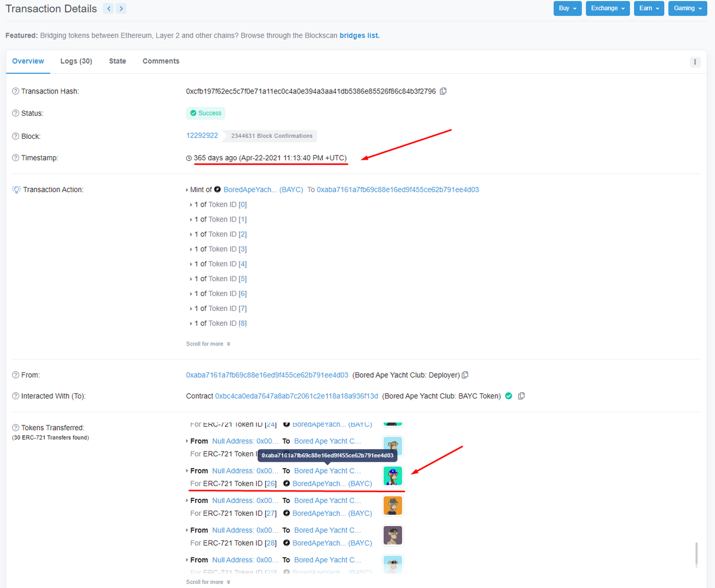
Task: Click lightbulb icon beside Transaction Action
Action: pos(16,189)
